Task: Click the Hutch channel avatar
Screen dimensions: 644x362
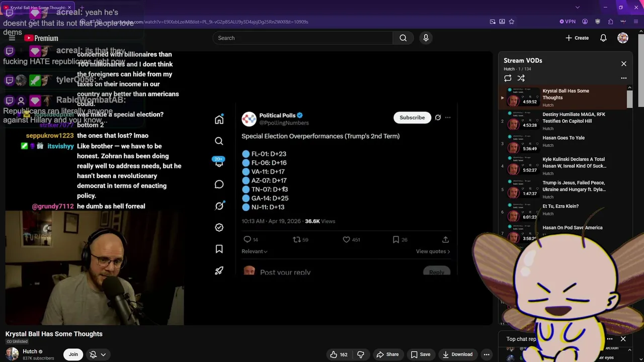Action: pyautogui.click(x=12, y=354)
